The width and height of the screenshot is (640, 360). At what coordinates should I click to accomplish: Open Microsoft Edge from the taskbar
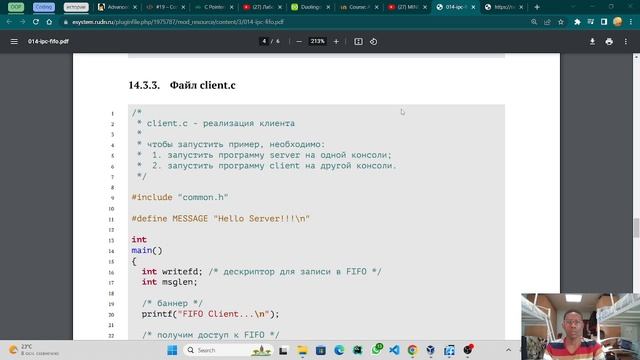pyautogui.click(x=339, y=350)
